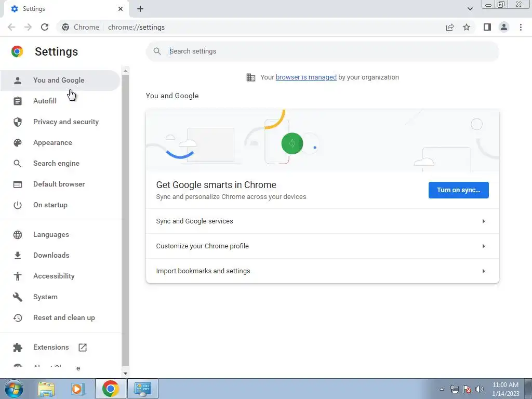Click sidebar scrollbar up arrow
The width and height of the screenshot is (532, 399).
(125, 71)
